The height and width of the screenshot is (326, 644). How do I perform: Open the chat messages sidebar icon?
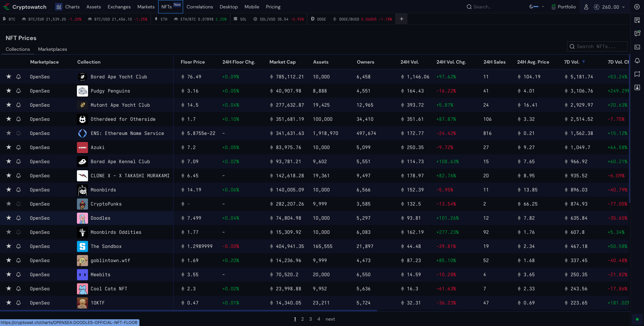[637, 34]
